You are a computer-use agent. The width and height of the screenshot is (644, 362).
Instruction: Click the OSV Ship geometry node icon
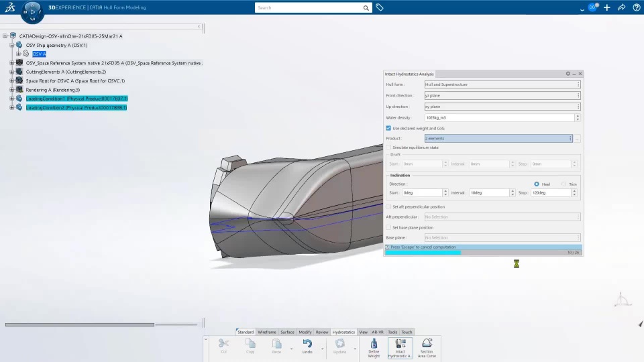coord(19,45)
